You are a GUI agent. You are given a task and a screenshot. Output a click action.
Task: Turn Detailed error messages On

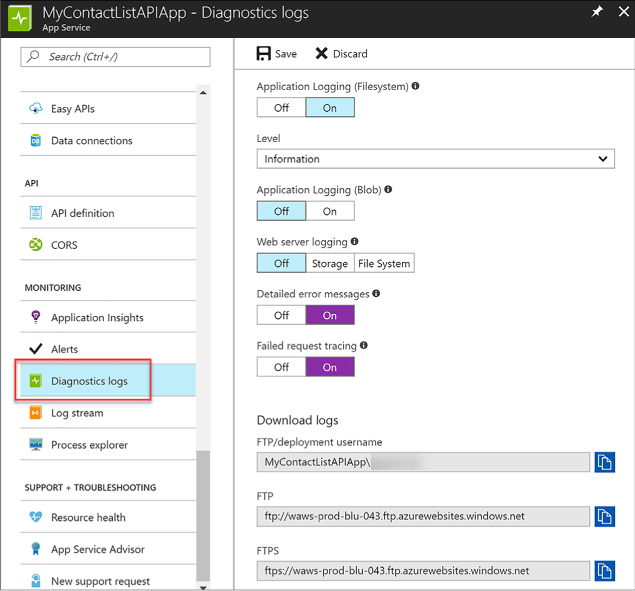[330, 315]
